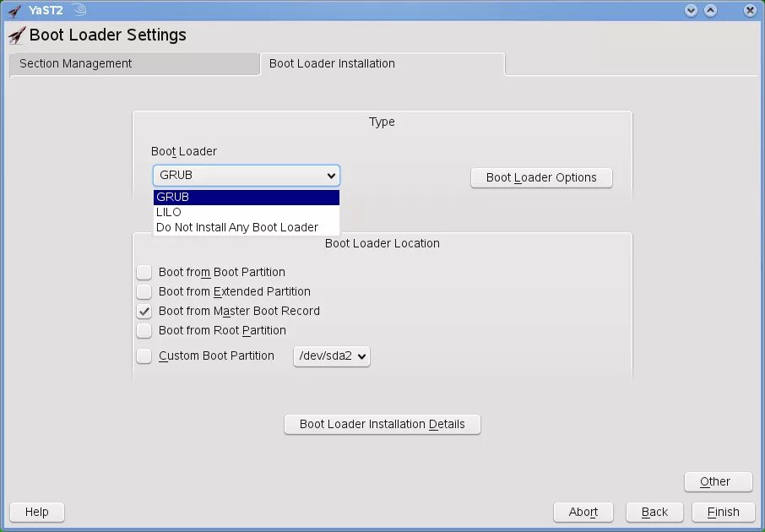Image resolution: width=765 pixels, height=532 pixels.
Task: Open the /dev/sda2 partition dropdown
Action: (332, 356)
